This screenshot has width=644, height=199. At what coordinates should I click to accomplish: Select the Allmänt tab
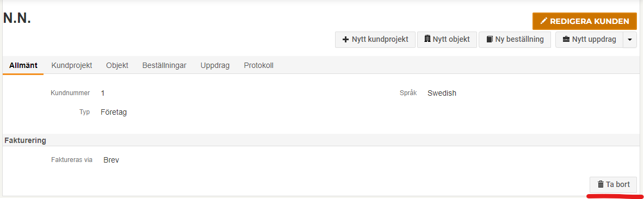click(23, 65)
